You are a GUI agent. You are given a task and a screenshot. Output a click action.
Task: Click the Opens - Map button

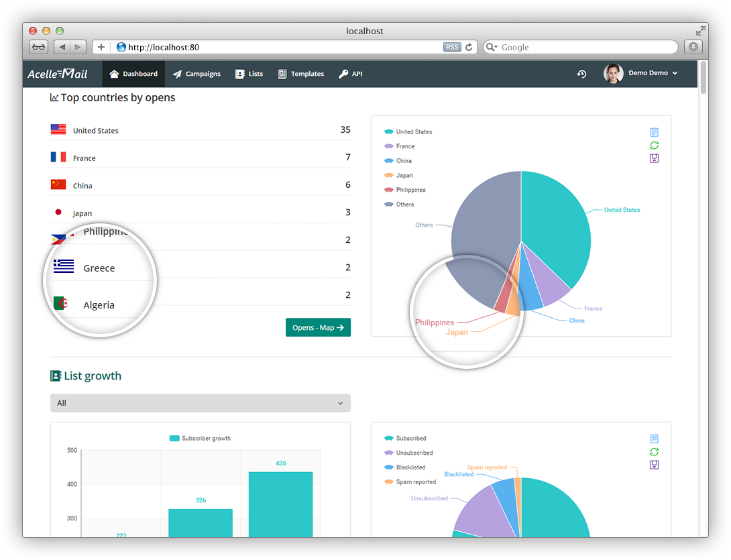click(318, 327)
